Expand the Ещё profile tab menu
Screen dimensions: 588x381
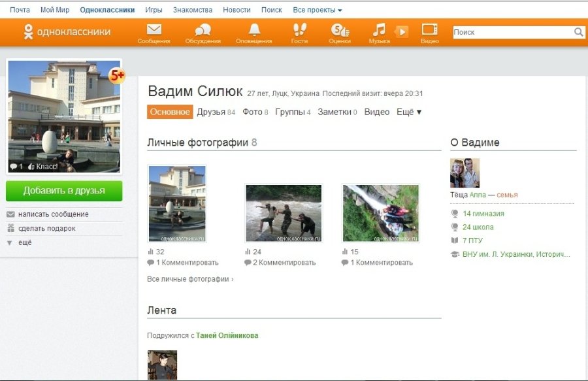pyautogui.click(x=409, y=112)
